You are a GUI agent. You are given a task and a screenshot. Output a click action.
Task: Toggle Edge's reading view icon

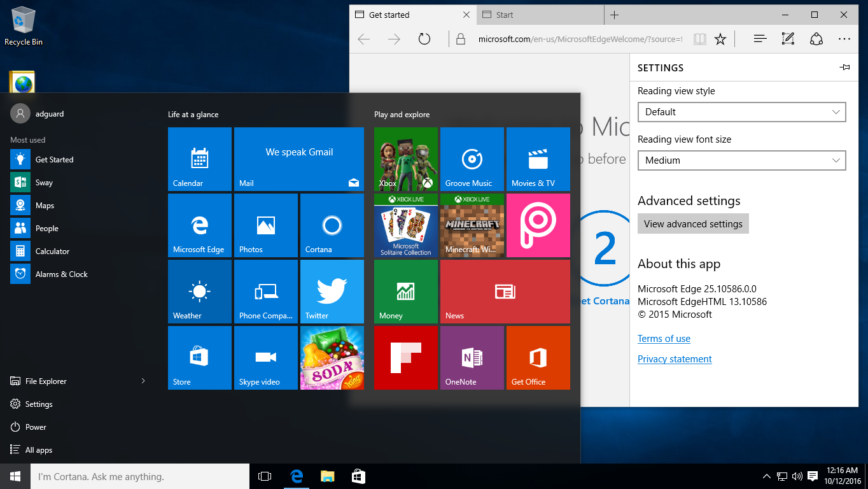[700, 39]
